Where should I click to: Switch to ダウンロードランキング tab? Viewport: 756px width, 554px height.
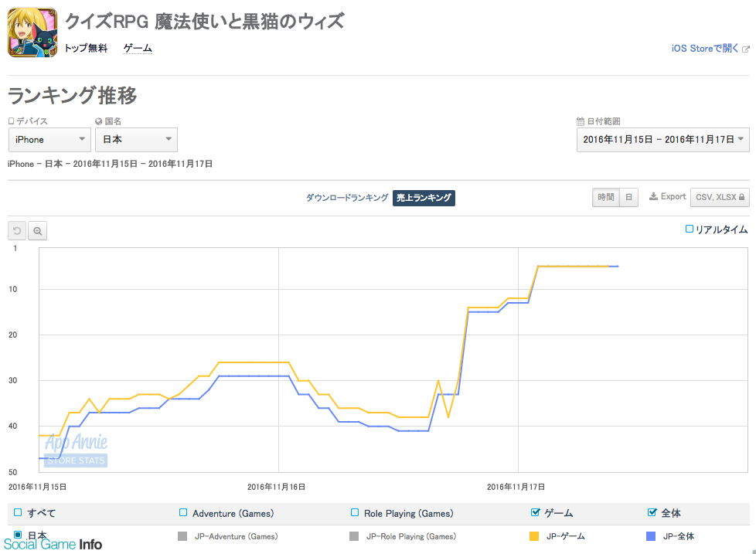(346, 198)
